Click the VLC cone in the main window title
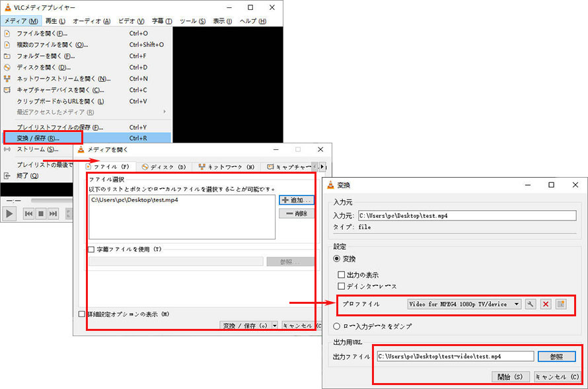 tap(7, 7)
